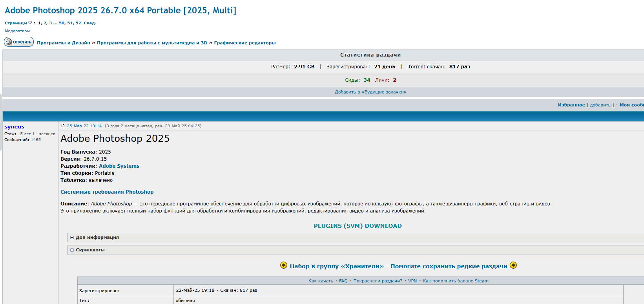This screenshot has height=304, width=644.
Task: Open "Системные требования Photoshop" link
Action: pos(107,192)
